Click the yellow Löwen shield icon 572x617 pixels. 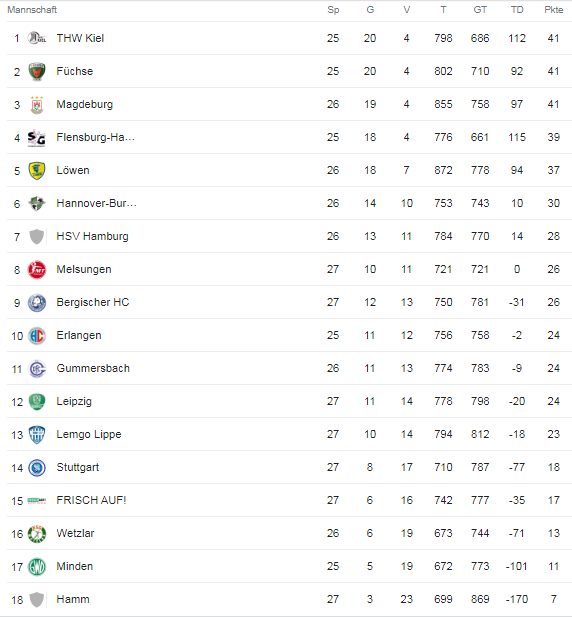tap(37, 170)
